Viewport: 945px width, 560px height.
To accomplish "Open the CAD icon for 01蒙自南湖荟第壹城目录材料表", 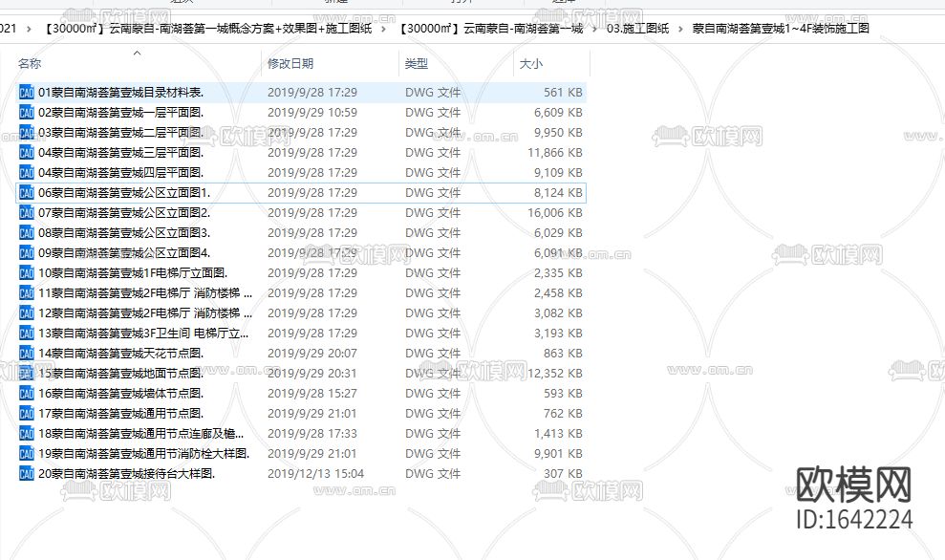I will 26,92.
